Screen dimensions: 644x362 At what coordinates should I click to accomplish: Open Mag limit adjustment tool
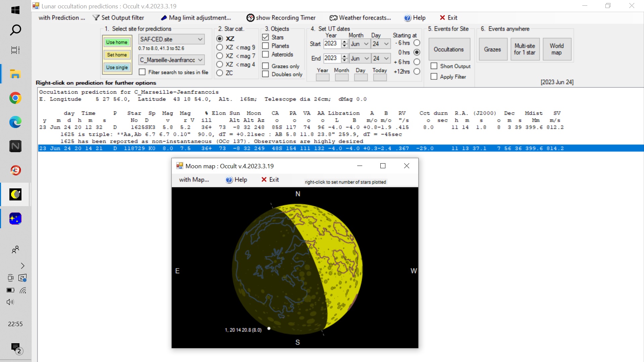pyautogui.click(x=196, y=18)
